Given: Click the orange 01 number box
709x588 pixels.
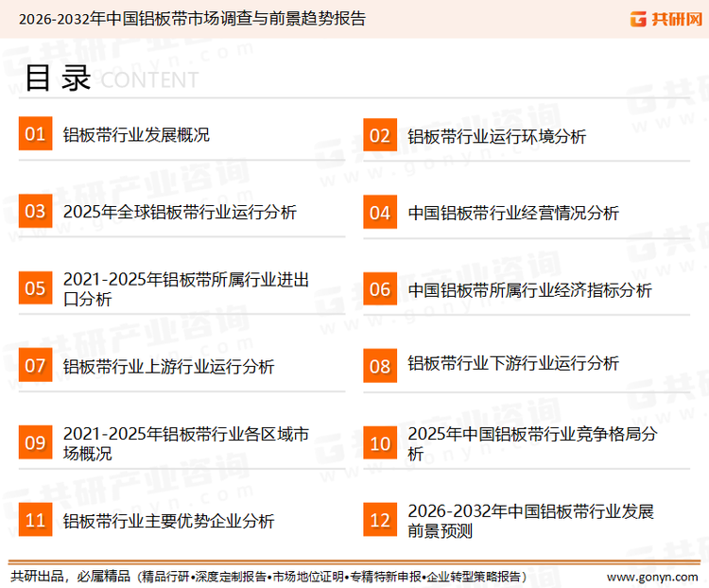Looking at the screenshot, I should click(x=35, y=133).
